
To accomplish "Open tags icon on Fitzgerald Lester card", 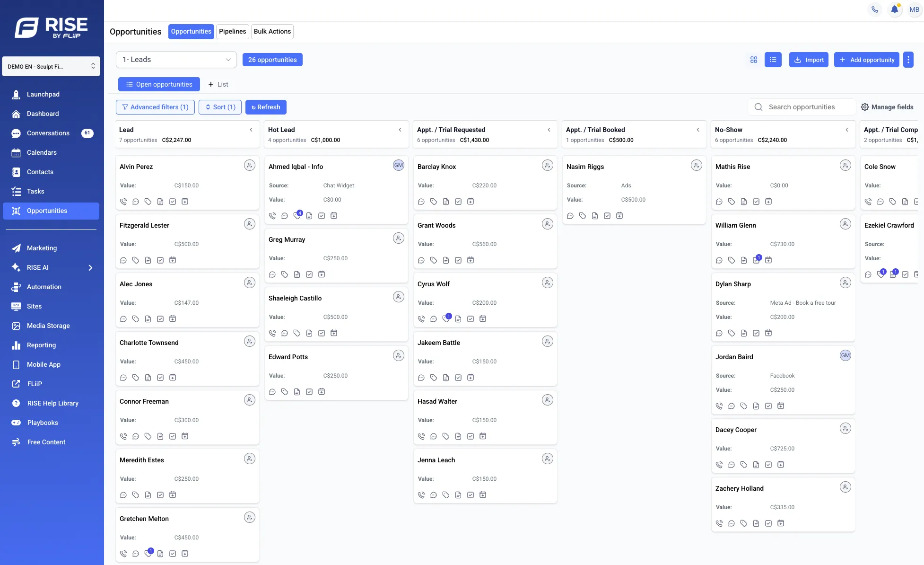I will [x=136, y=260].
